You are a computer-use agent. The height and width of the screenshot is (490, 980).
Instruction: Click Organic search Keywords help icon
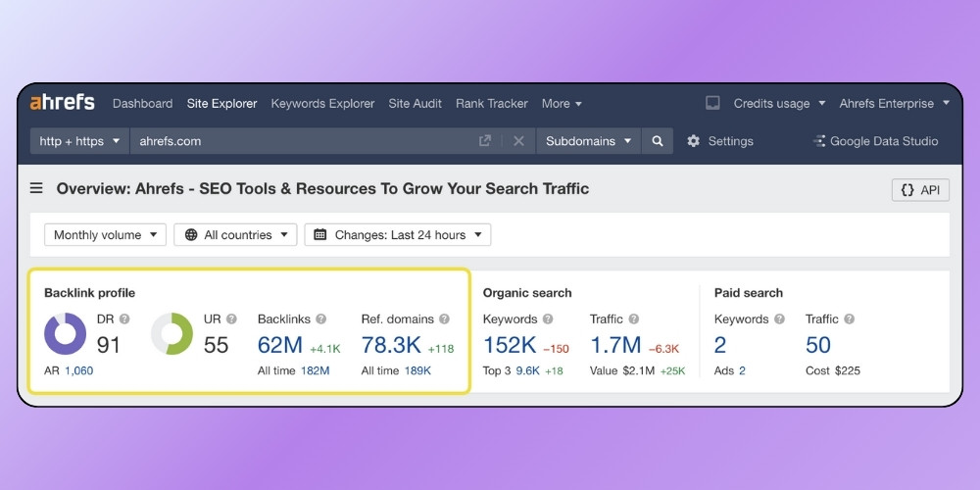tap(548, 318)
